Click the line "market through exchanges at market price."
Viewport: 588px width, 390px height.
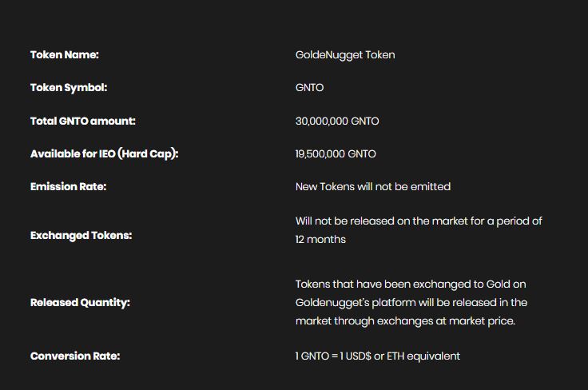(x=405, y=321)
